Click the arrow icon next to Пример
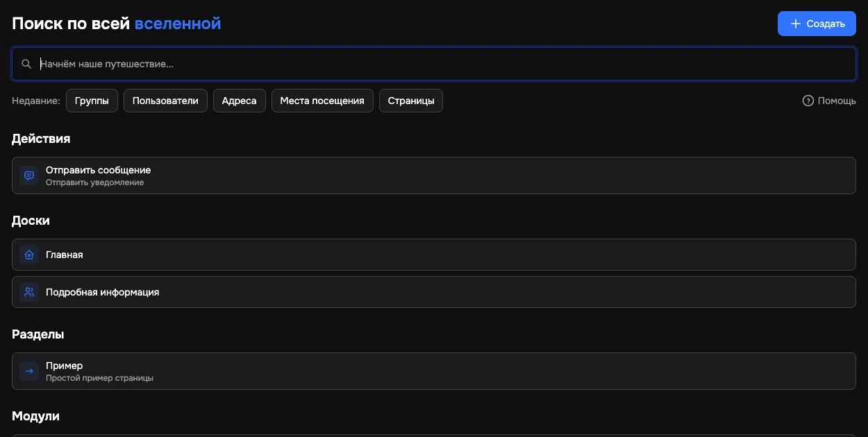Screen dimensions: 868x437 pos(29,371)
